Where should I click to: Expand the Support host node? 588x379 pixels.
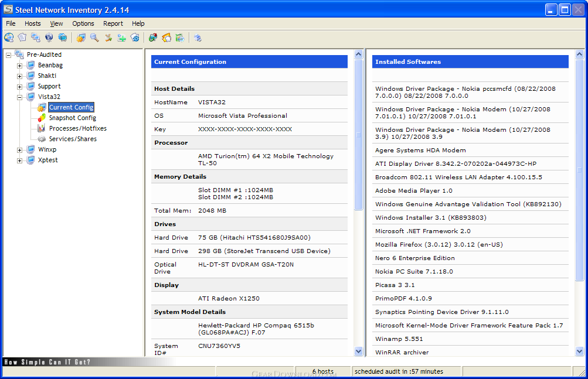coord(19,87)
